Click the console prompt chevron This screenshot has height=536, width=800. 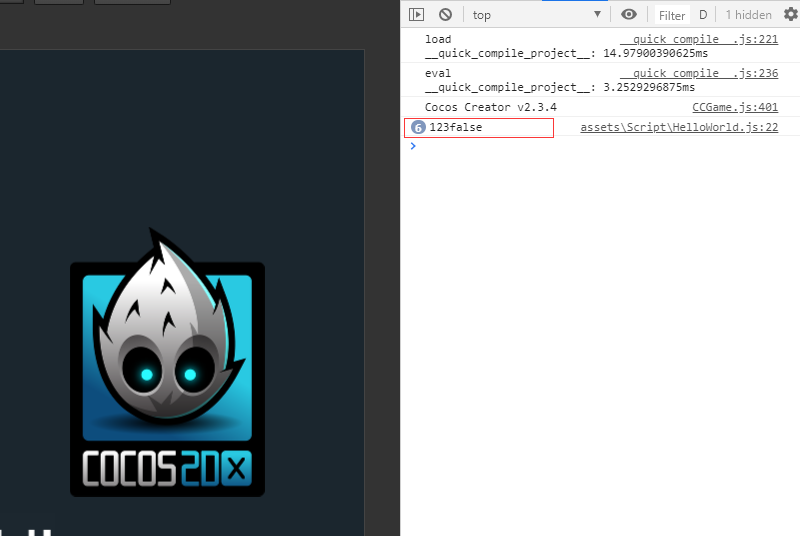pos(413,146)
